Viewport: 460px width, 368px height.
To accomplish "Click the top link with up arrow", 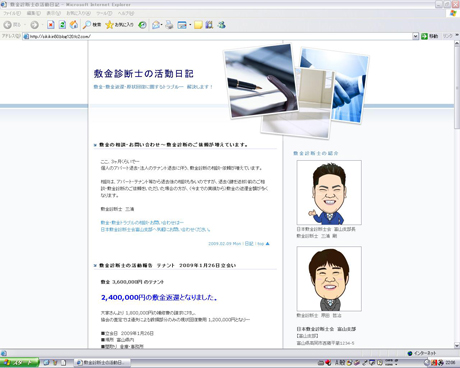I will click(263, 244).
